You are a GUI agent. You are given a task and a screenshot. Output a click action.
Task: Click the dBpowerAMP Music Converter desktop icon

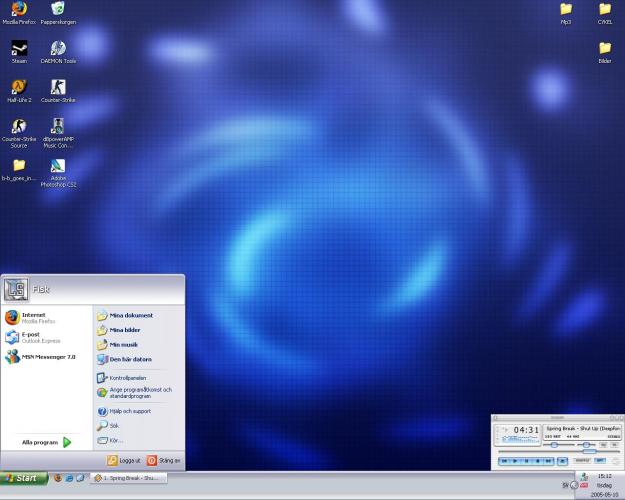tap(58, 126)
